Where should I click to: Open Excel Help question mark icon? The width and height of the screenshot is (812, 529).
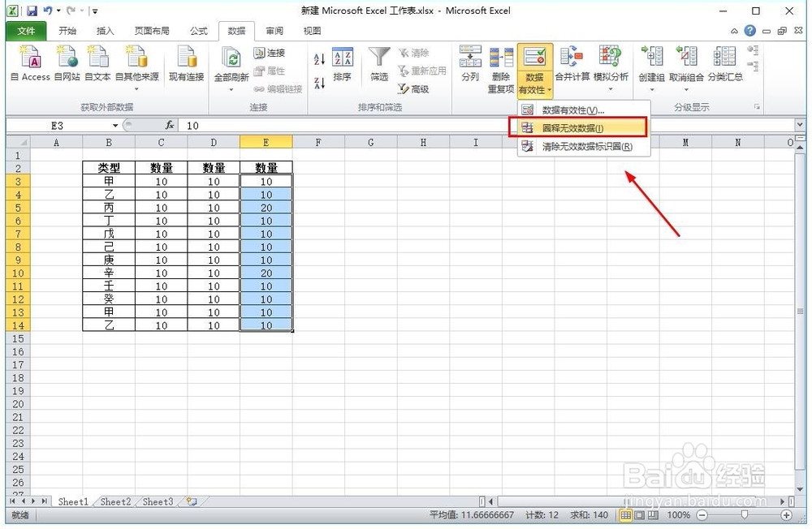pyautogui.click(x=749, y=31)
